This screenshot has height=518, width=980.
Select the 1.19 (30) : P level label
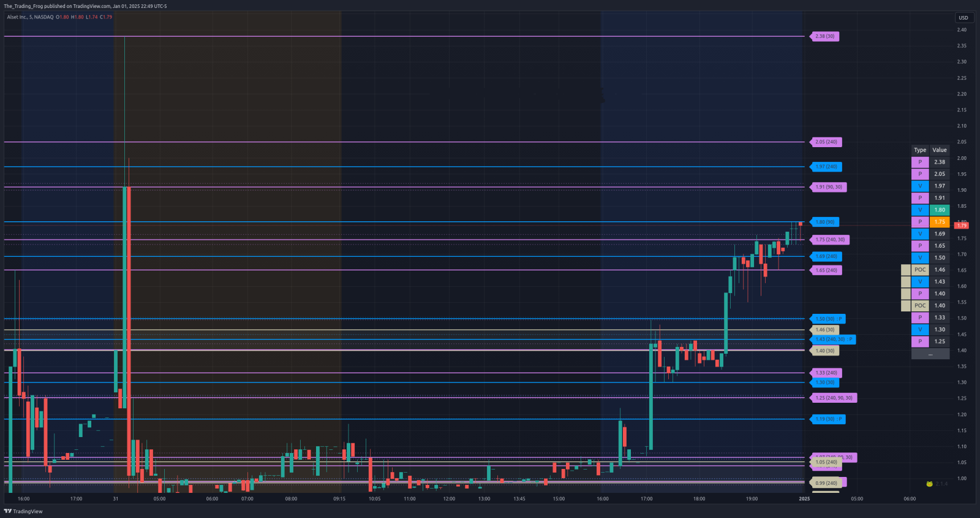pos(828,419)
